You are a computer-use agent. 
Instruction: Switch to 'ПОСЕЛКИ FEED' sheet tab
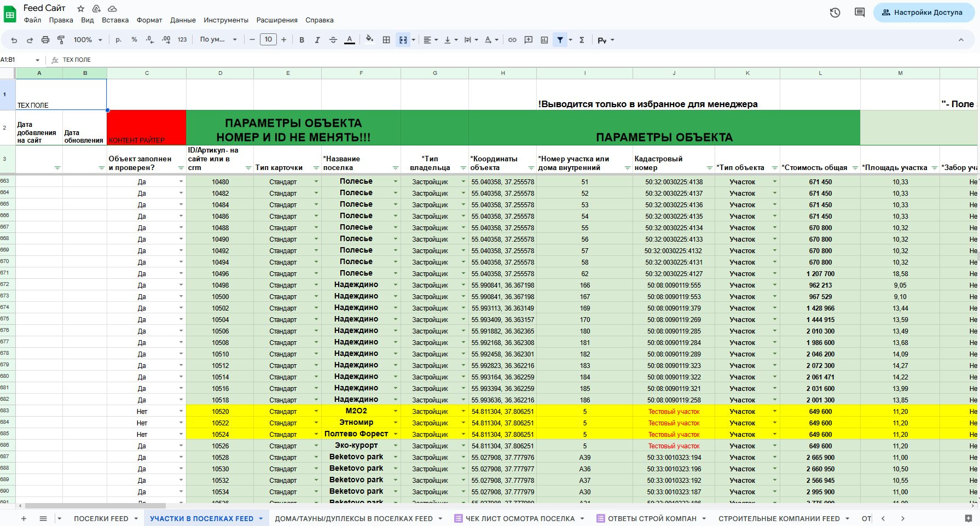pyautogui.click(x=101, y=518)
